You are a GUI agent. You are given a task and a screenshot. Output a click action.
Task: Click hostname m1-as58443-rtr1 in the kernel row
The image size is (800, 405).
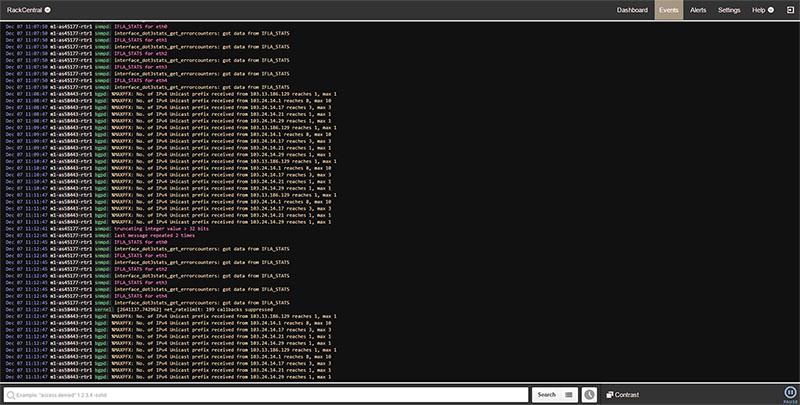(x=71, y=309)
